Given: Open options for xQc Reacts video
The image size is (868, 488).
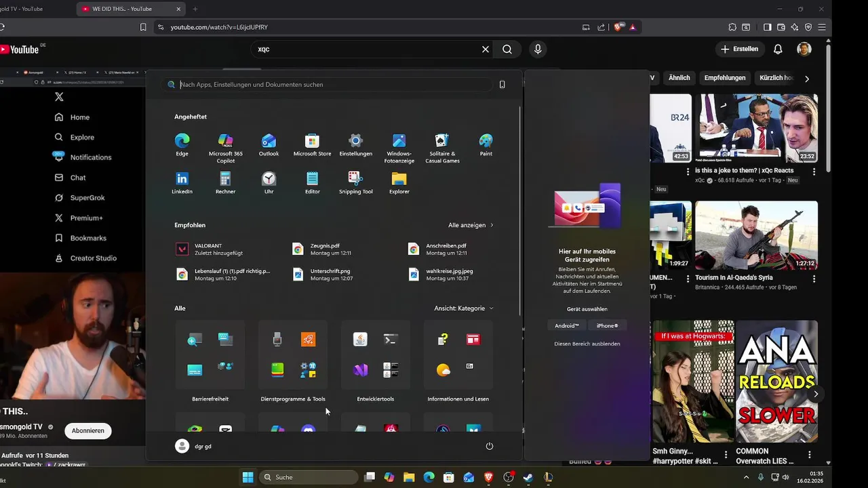Looking at the screenshot, I should click(x=814, y=172).
